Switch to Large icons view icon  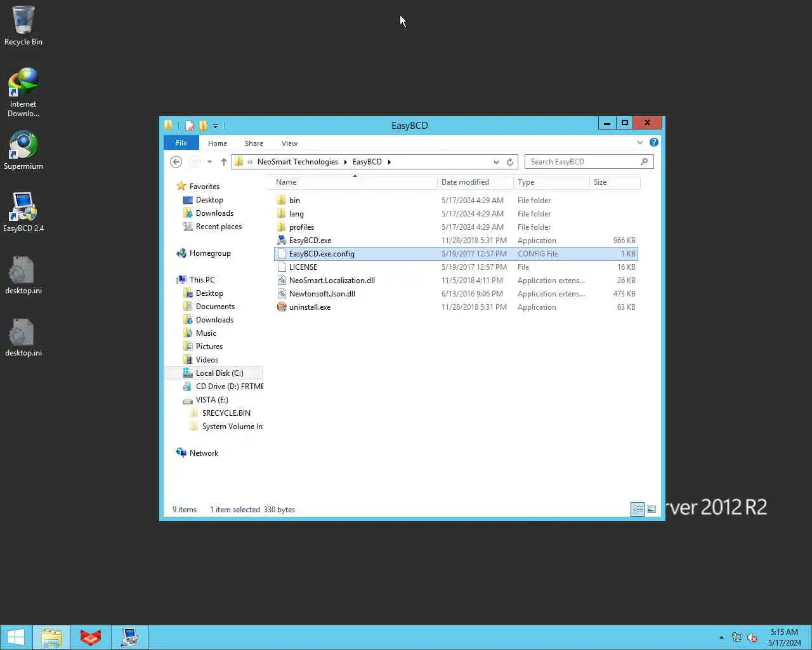652,510
